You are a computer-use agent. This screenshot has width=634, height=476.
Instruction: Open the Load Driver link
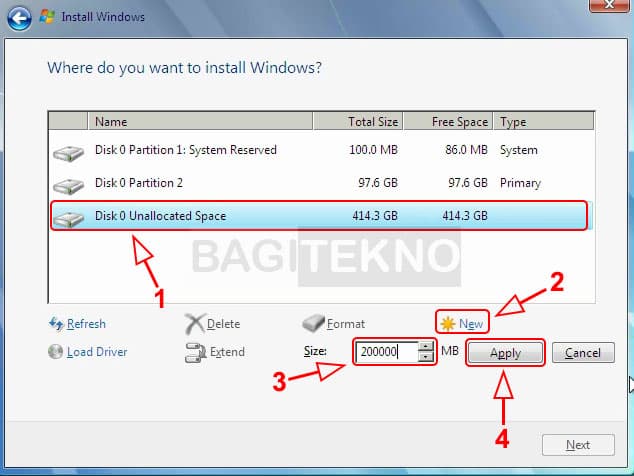(97, 352)
